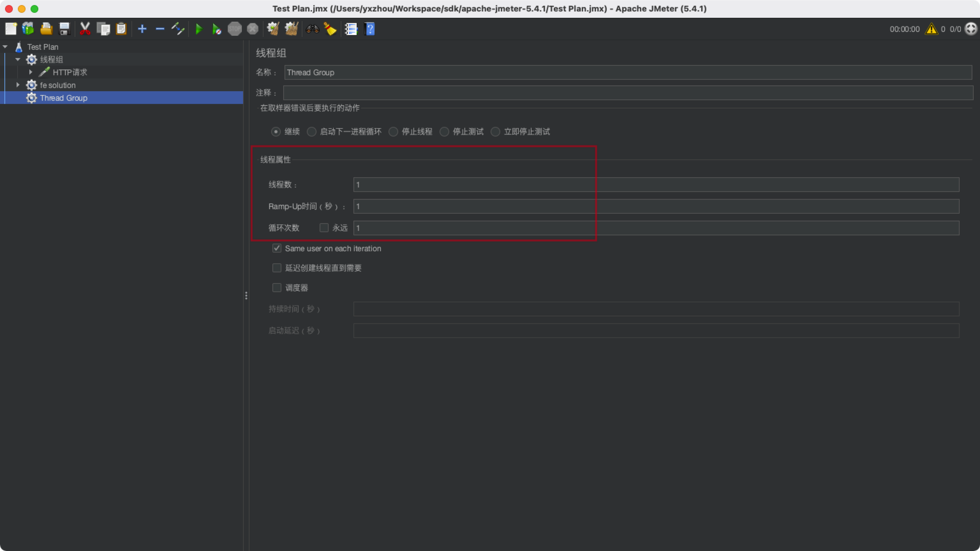Image resolution: width=980 pixels, height=551 pixels.
Task: Enable 延迟创建线程直到需要 checkbox
Action: (277, 268)
